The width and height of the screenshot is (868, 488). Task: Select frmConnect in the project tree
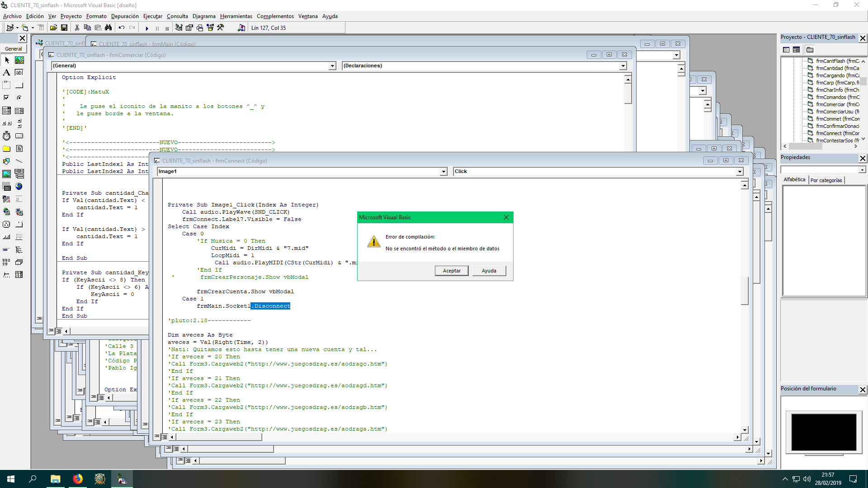pyautogui.click(x=834, y=133)
